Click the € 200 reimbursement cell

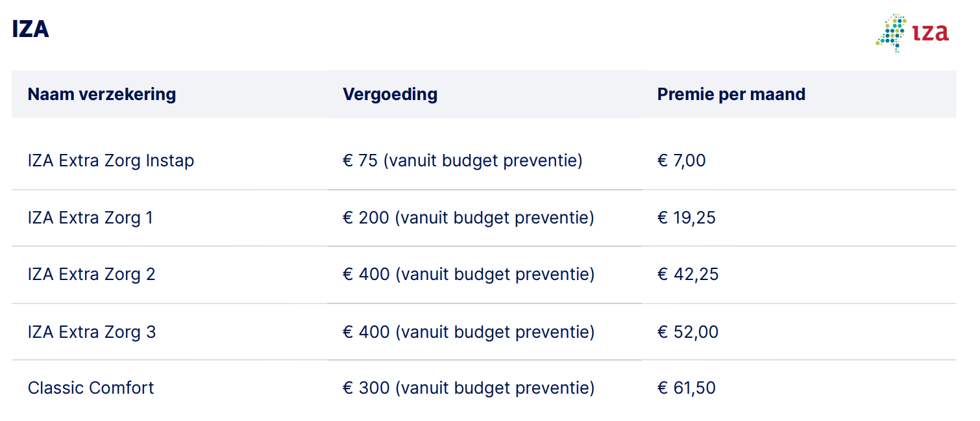pos(468,218)
